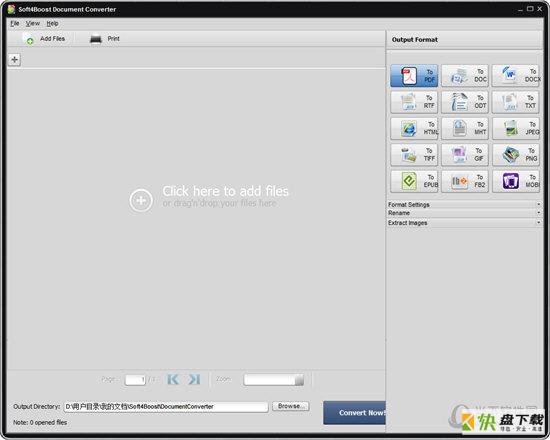
Task: Select the To HTML output format
Action: [414, 128]
